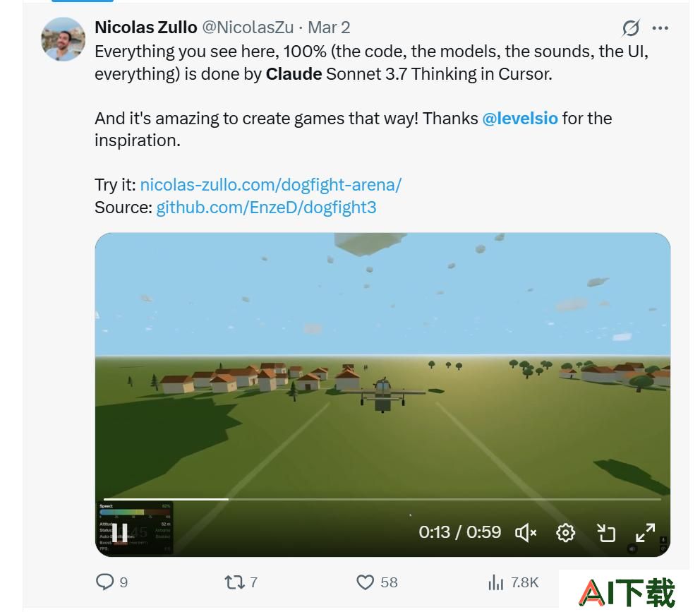Repost the tweet with retweet icon

pos(234,582)
